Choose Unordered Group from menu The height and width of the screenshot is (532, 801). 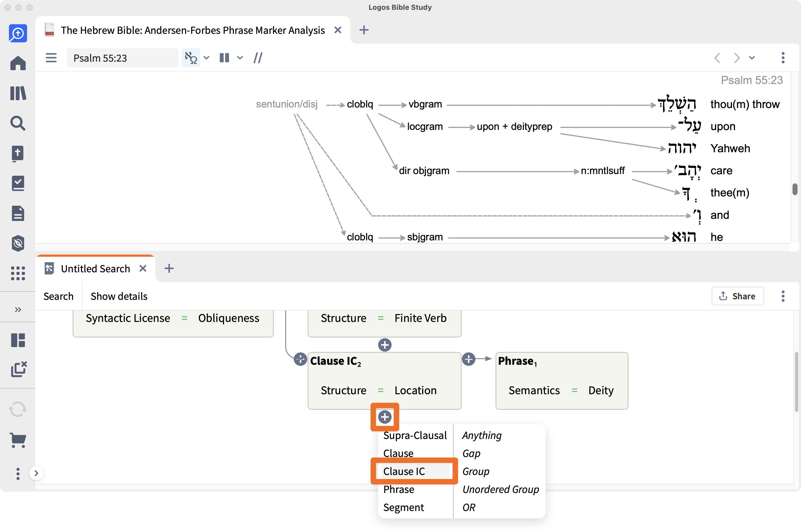pos(500,489)
